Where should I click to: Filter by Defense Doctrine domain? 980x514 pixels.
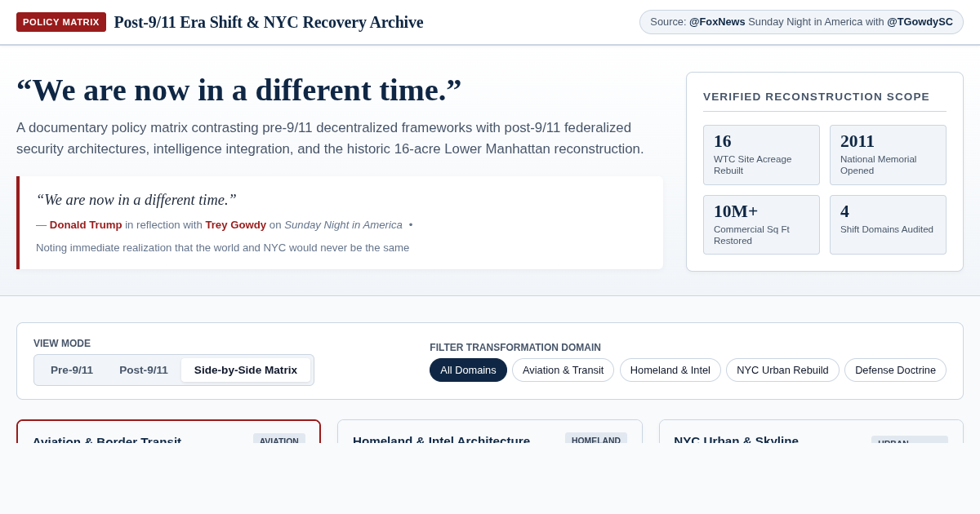(x=895, y=370)
